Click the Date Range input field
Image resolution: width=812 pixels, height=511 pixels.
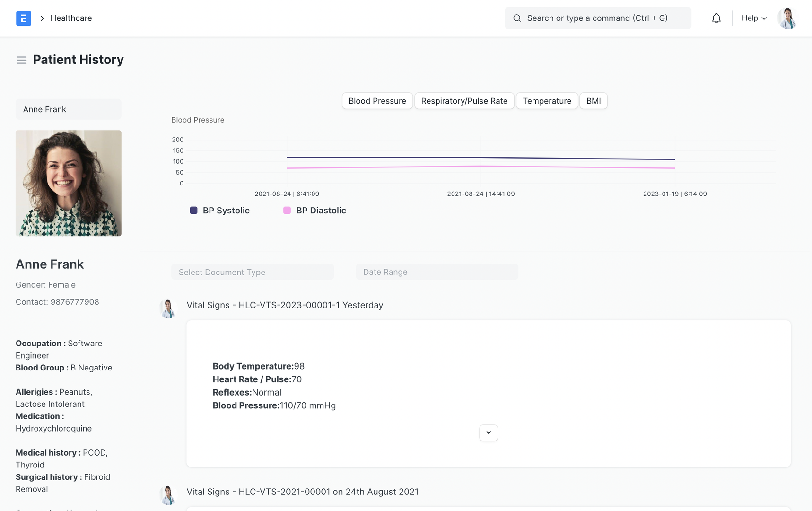pos(437,272)
